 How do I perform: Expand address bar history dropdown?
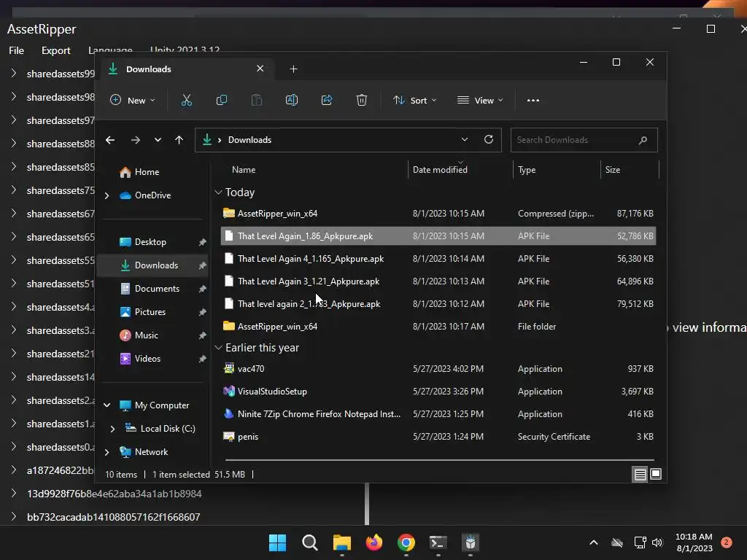465,139
